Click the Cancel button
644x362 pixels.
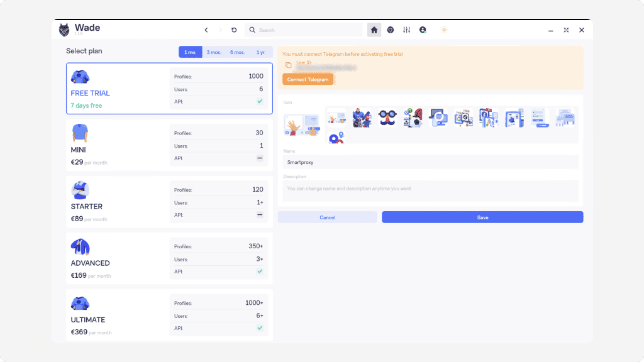(x=327, y=217)
